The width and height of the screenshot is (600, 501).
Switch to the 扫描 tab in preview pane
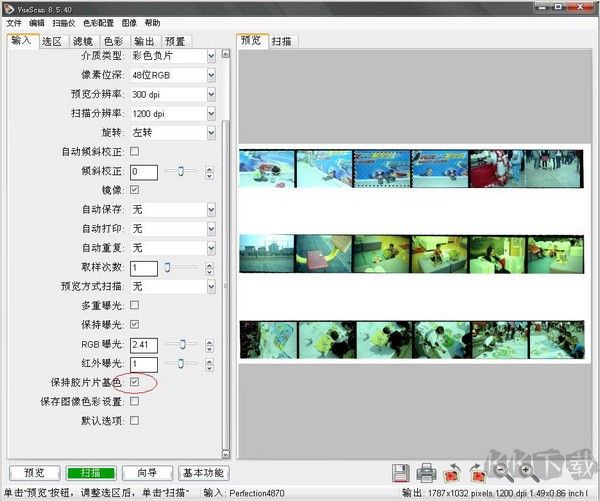point(282,41)
